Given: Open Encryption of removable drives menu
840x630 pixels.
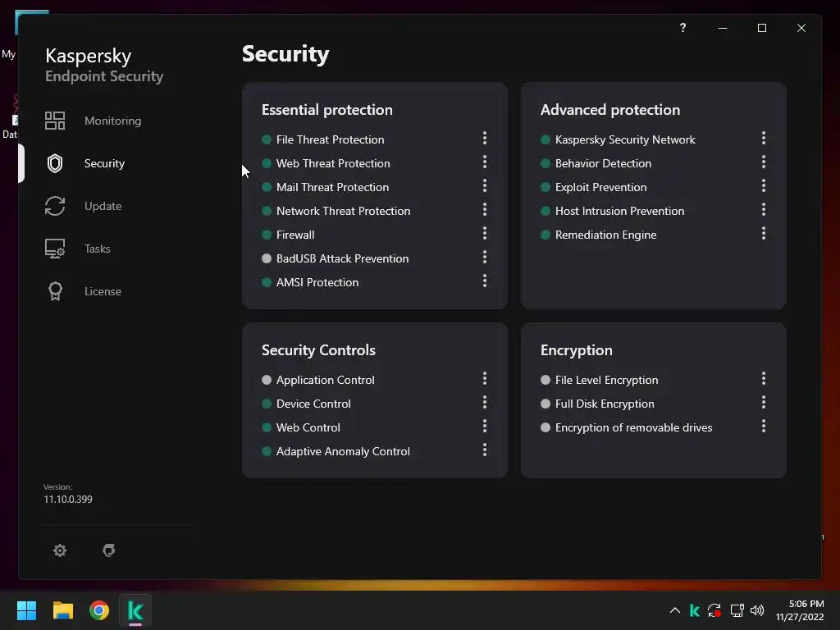Looking at the screenshot, I should 764,426.
